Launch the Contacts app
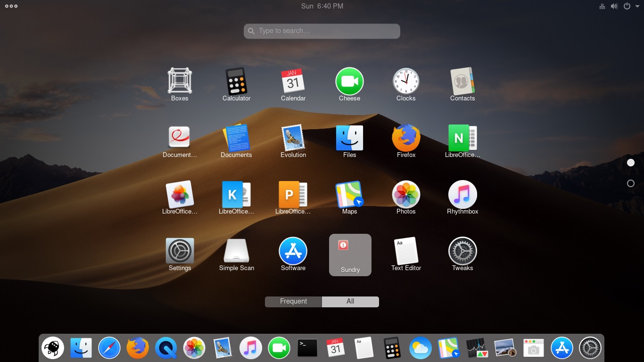The image size is (644, 362). click(462, 85)
